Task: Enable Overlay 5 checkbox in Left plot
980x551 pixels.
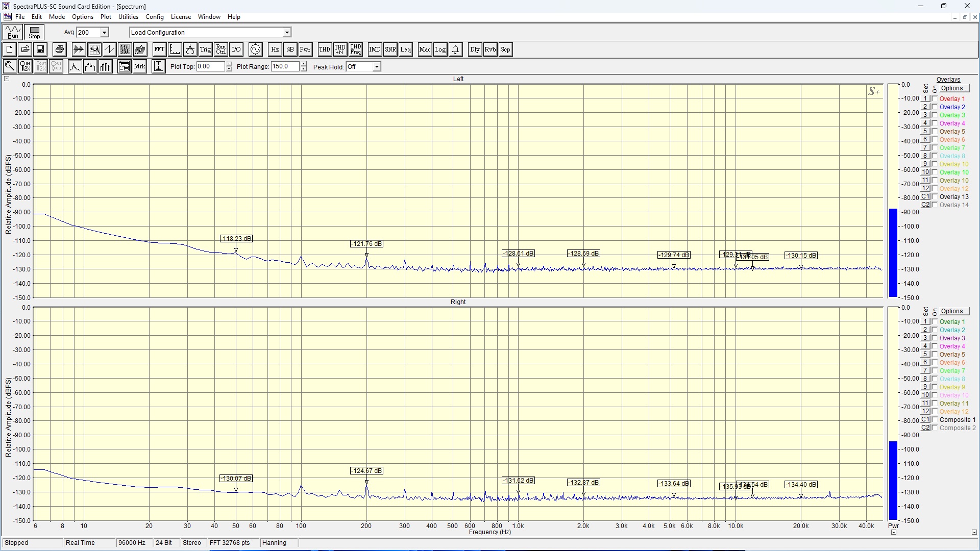Action: (x=935, y=132)
